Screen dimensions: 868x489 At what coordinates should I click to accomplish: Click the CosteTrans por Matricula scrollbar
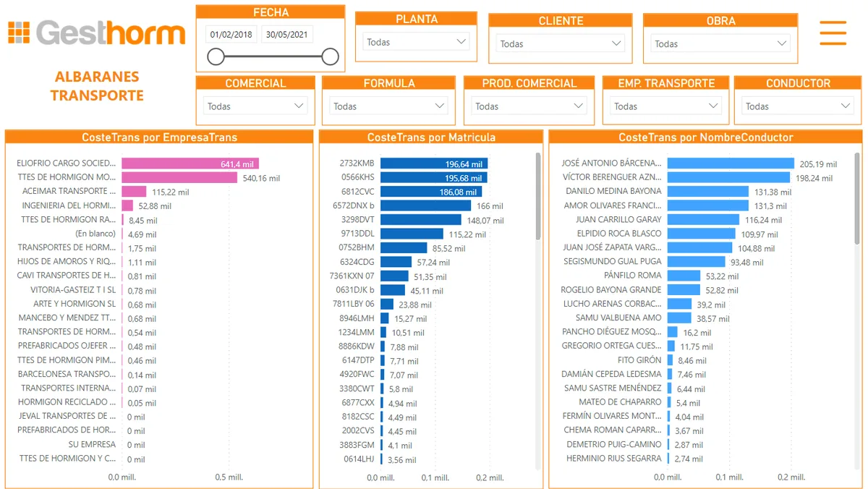[x=537, y=196]
